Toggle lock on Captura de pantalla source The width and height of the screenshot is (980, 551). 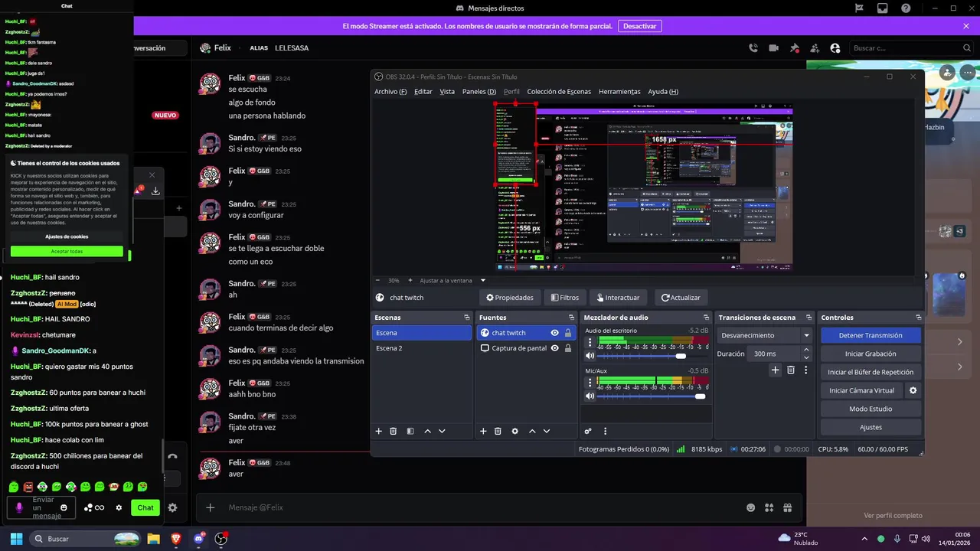[567, 348]
